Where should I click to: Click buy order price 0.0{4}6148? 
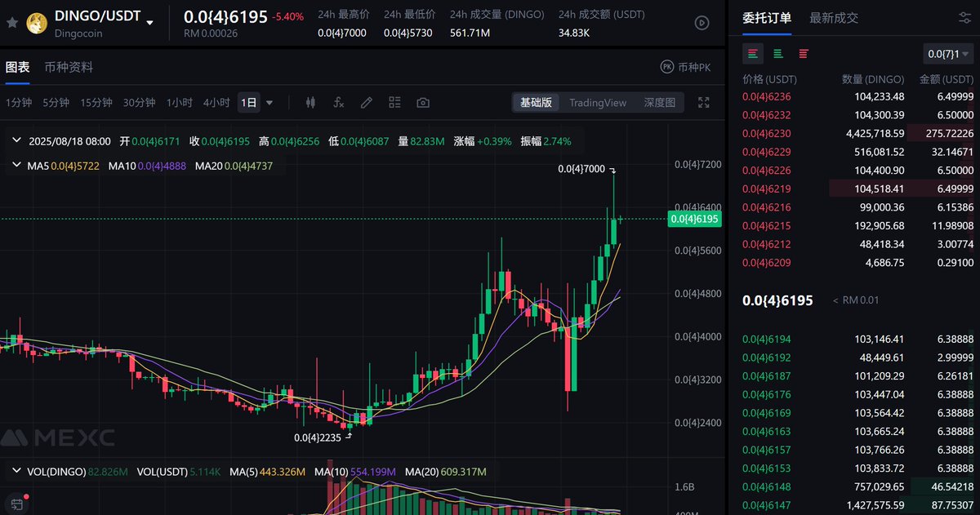coord(766,487)
